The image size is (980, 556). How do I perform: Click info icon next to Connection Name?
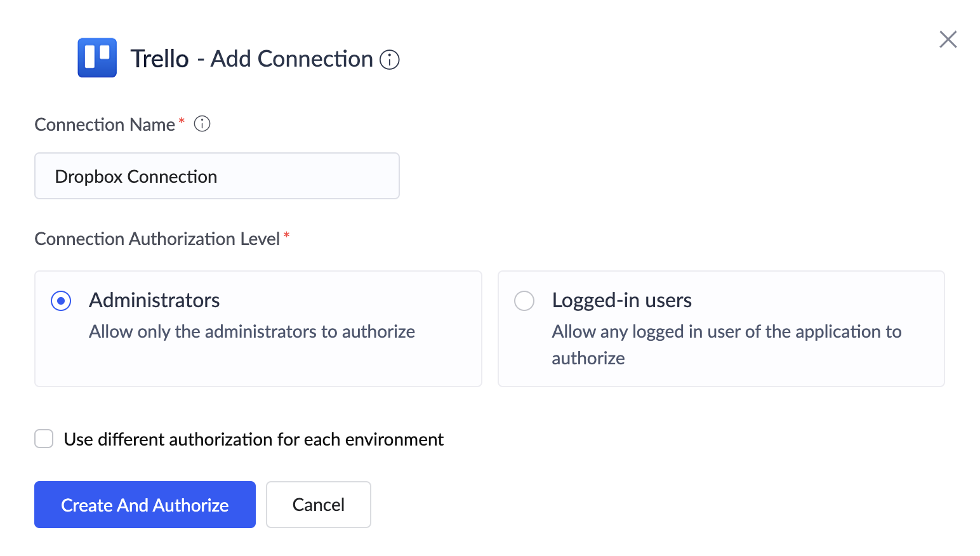point(202,124)
